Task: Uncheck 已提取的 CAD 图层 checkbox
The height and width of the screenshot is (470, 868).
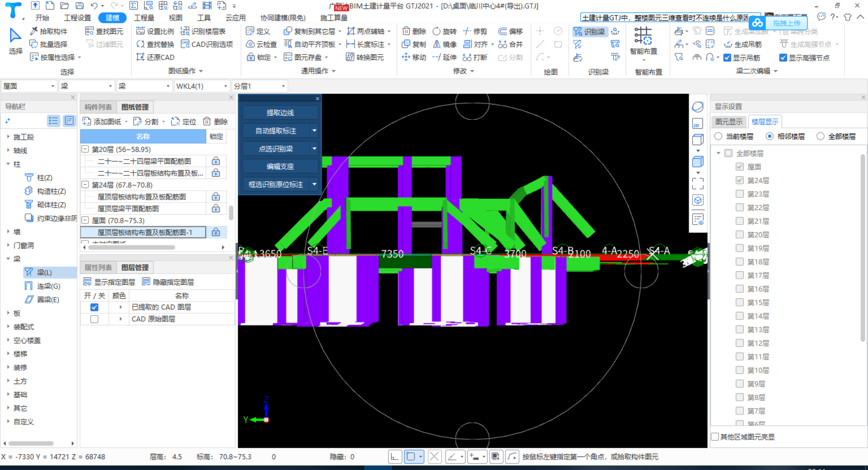Action: pyautogui.click(x=94, y=307)
